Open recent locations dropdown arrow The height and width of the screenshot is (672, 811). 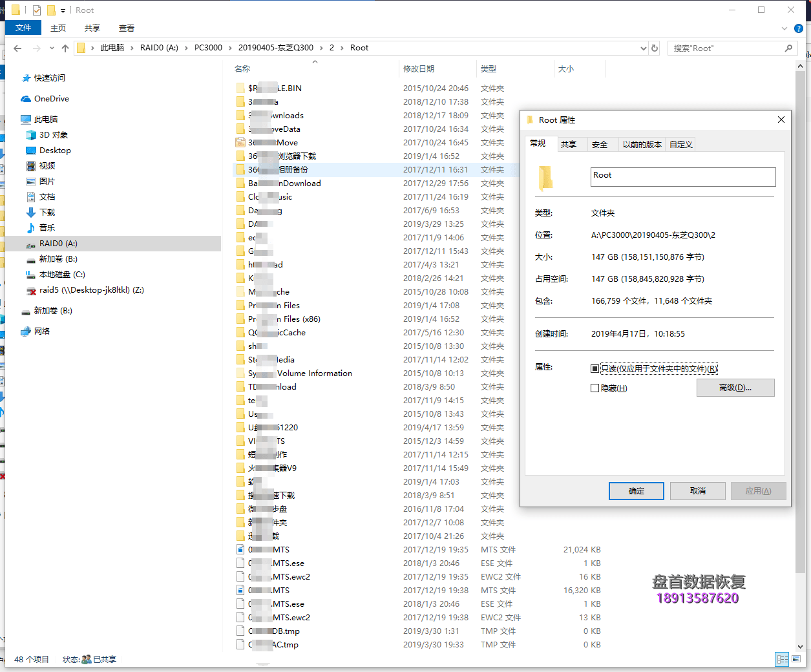(52, 48)
